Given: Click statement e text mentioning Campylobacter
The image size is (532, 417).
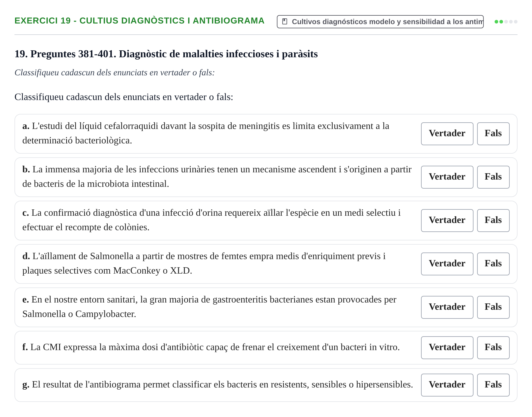Looking at the screenshot, I should pyautogui.click(x=209, y=307).
